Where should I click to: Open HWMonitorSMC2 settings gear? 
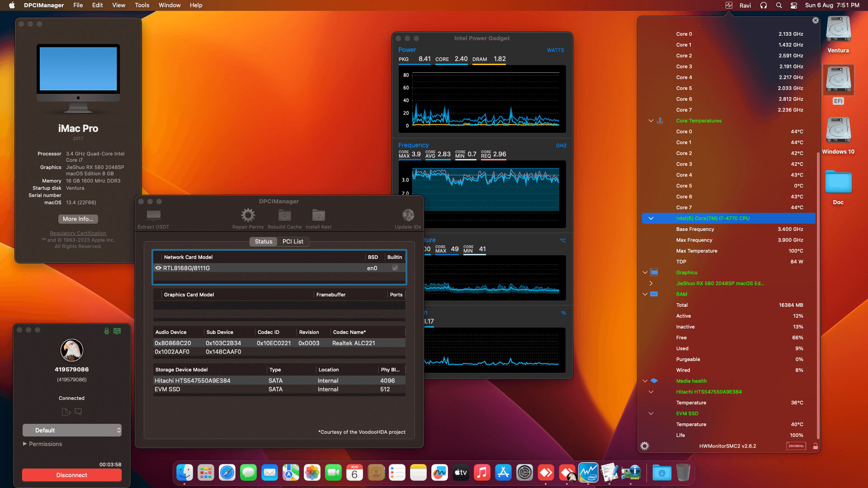[645, 446]
